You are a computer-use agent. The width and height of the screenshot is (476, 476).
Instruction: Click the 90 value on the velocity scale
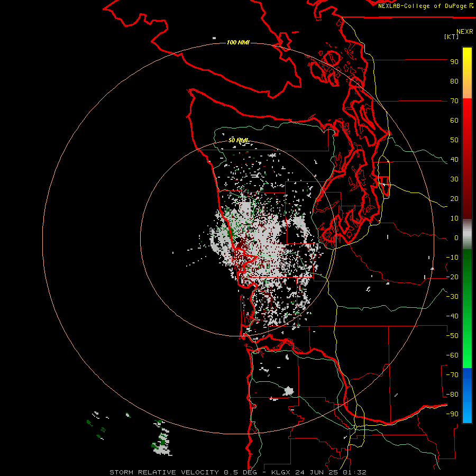[x=454, y=62]
